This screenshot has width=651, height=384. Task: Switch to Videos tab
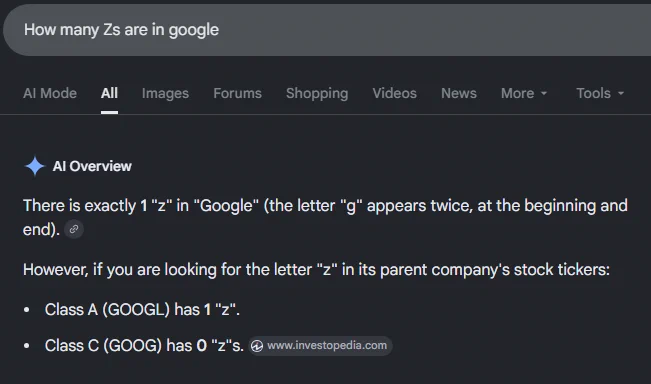point(394,93)
